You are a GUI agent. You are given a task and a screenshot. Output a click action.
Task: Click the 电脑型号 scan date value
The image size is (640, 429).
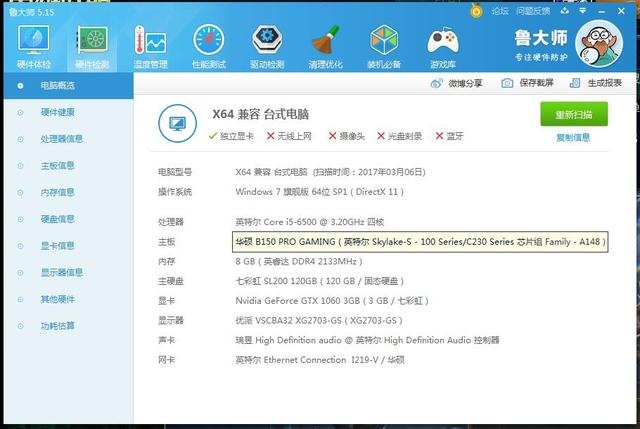point(330,172)
